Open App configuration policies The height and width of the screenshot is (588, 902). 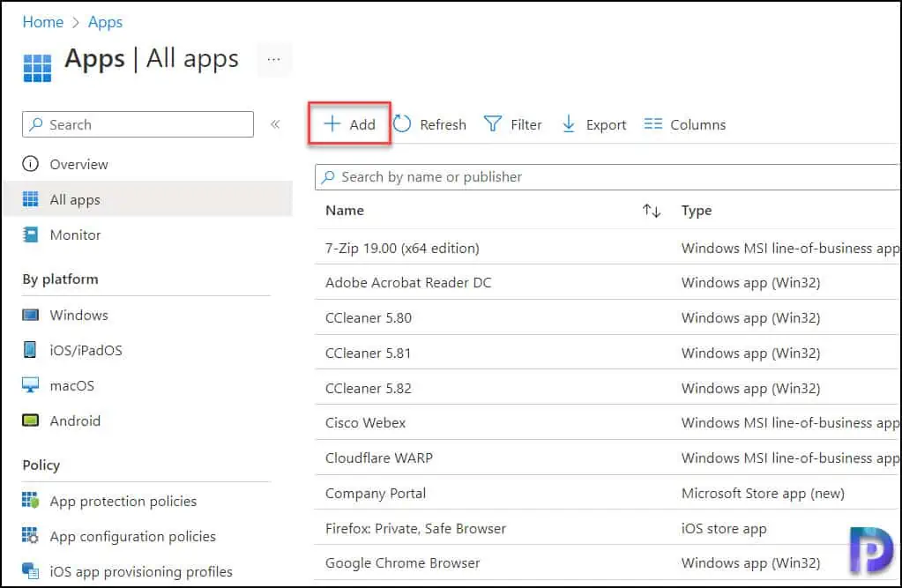(133, 536)
